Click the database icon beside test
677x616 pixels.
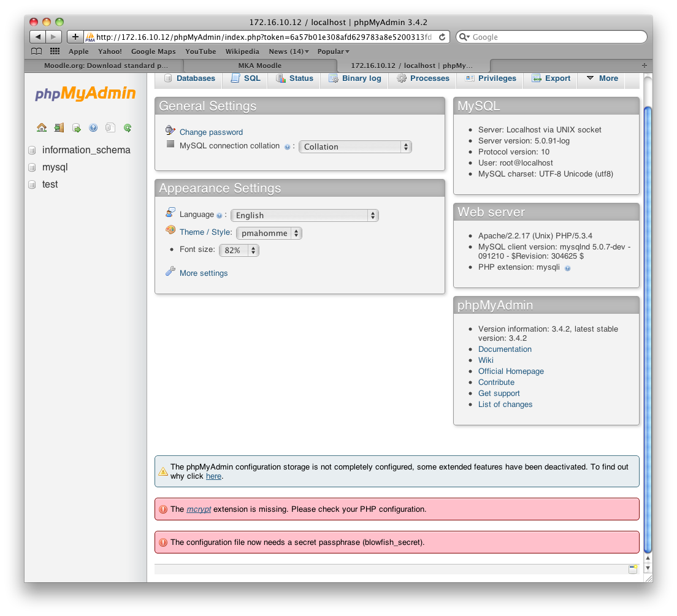pos(32,184)
